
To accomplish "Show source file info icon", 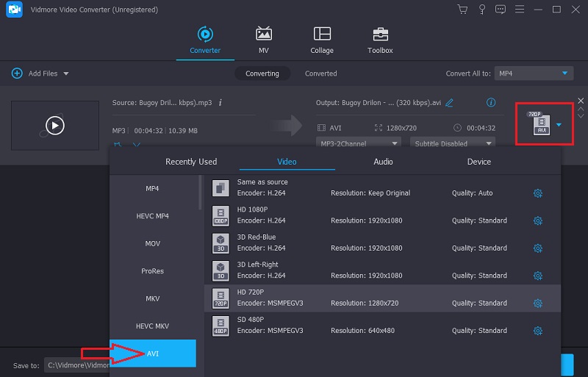I will pyautogui.click(x=220, y=103).
